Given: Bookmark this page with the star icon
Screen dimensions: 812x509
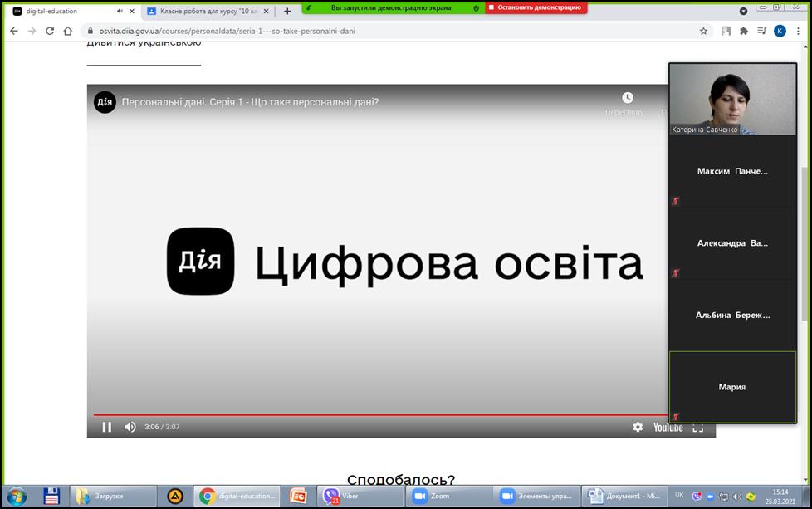Looking at the screenshot, I should pyautogui.click(x=703, y=31).
